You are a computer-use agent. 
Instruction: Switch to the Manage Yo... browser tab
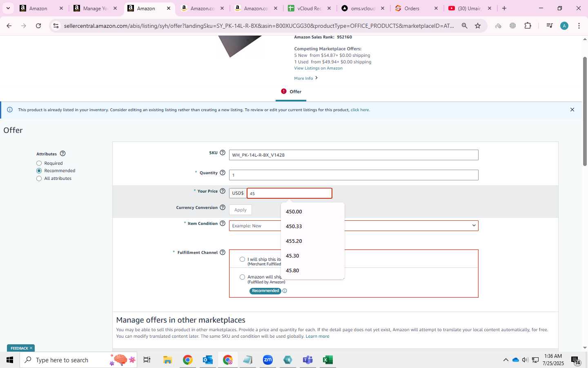tap(95, 8)
